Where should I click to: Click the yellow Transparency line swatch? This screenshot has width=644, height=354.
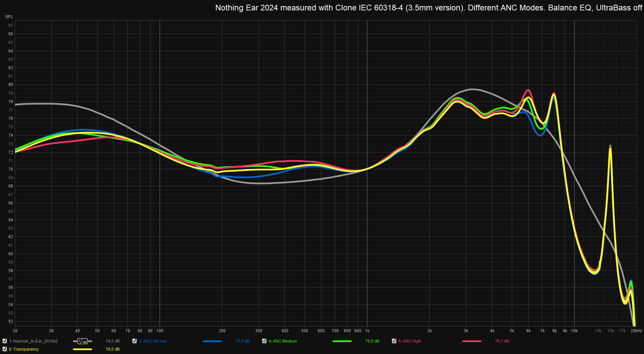83,349
